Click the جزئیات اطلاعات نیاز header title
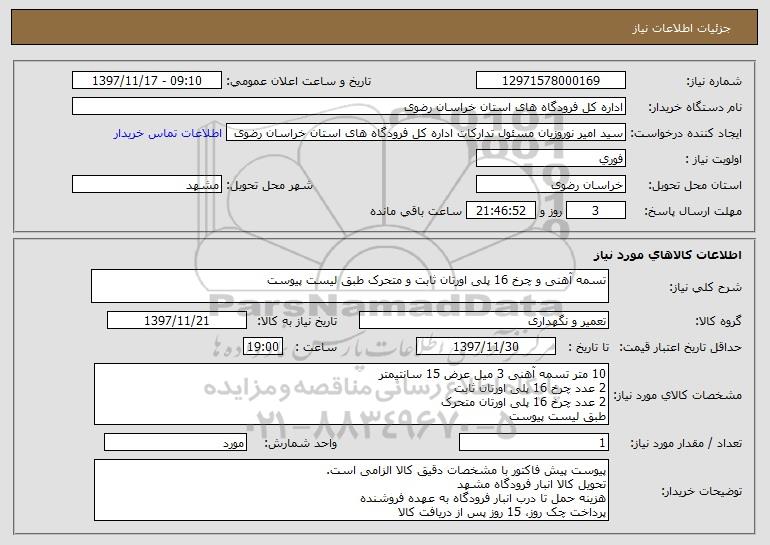This screenshot has height=545, width=770. [x=681, y=28]
